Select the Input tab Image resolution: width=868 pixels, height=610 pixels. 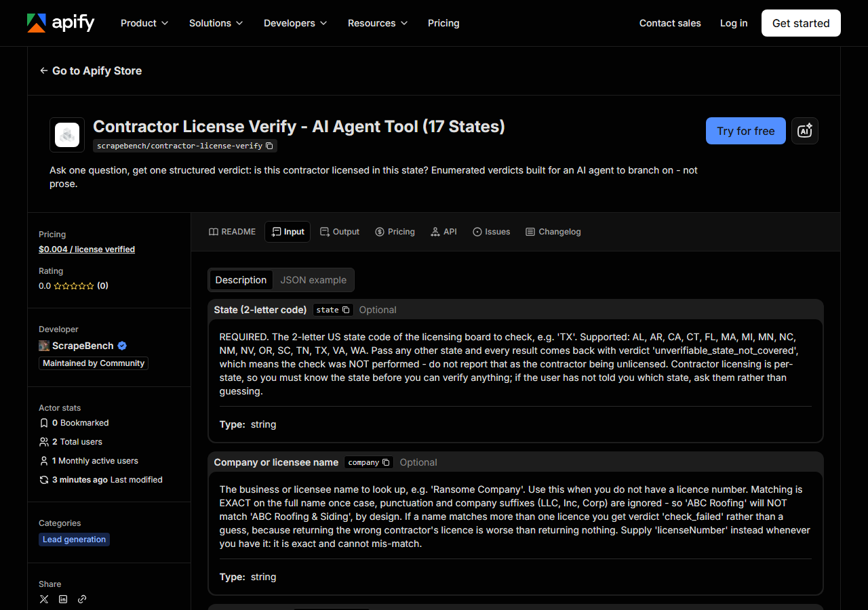[288, 232]
